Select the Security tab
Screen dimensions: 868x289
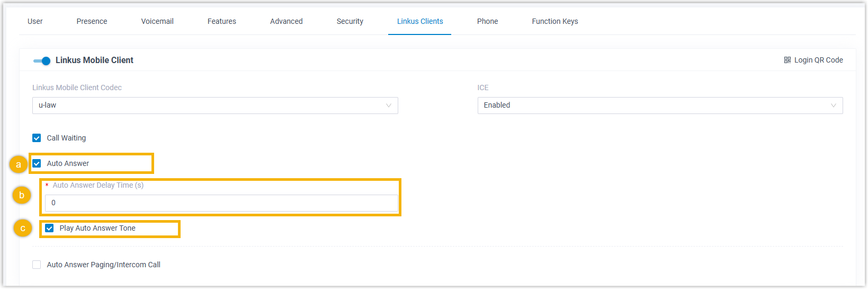[x=350, y=21]
